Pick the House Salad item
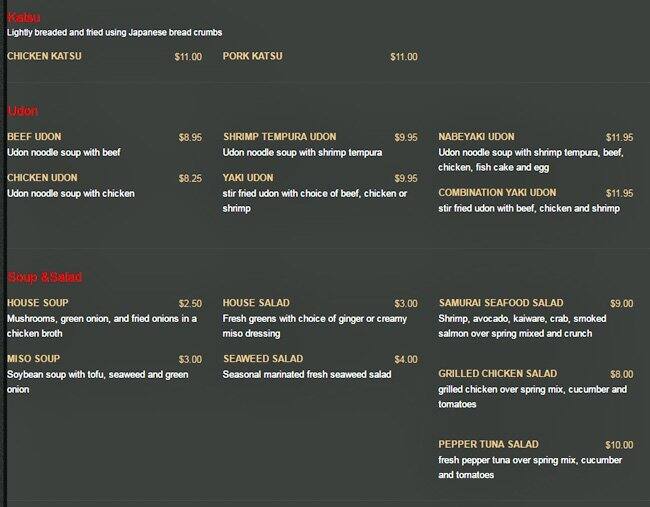The height and width of the screenshot is (507, 650). (x=256, y=303)
